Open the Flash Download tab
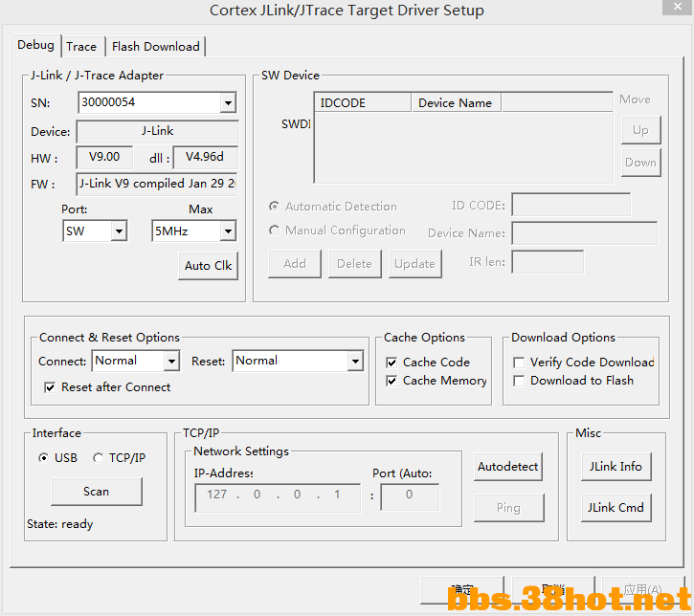This screenshot has width=694, height=616. tap(155, 47)
